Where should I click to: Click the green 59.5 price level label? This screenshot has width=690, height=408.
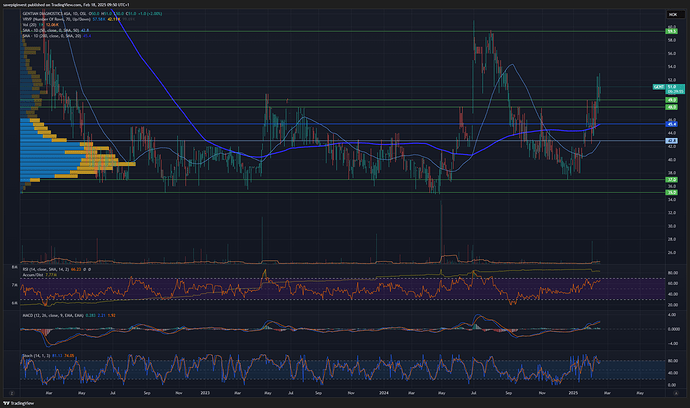[x=671, y=31]
